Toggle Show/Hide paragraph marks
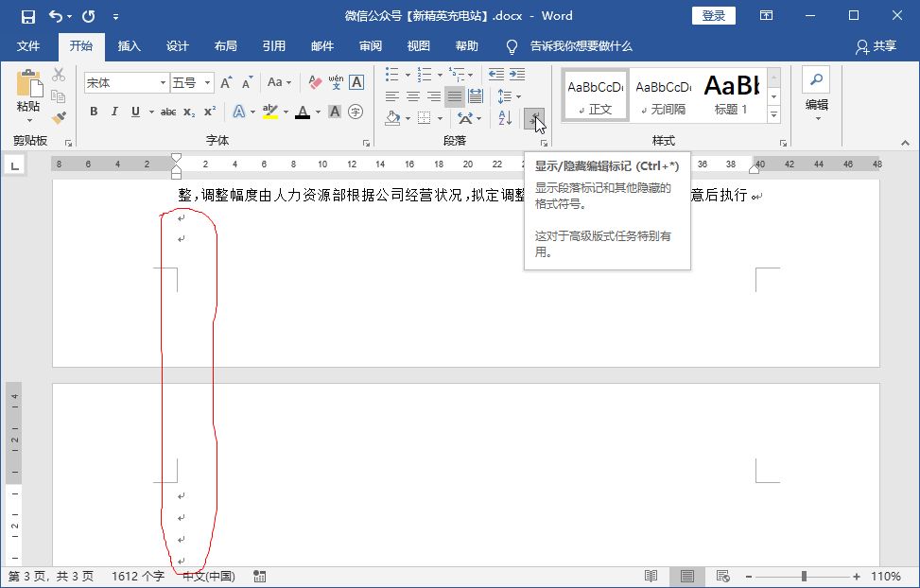Viewport: 920px width, 588px height. [x=535, y=116]
